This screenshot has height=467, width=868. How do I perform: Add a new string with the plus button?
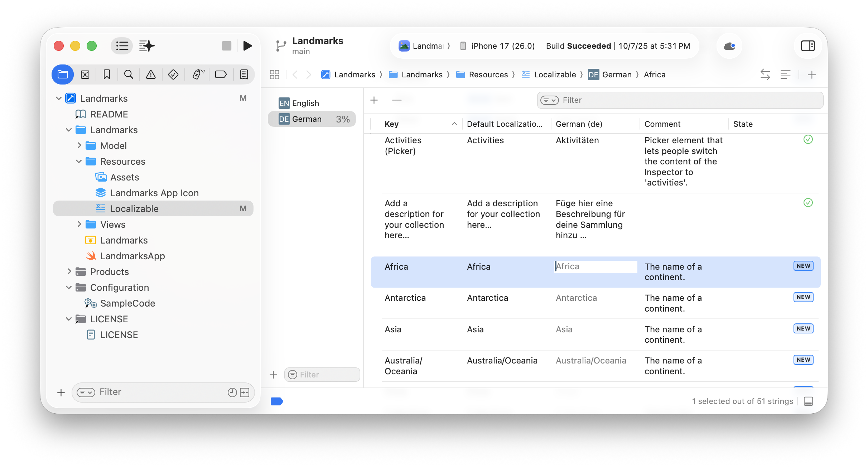pos(374,100)
